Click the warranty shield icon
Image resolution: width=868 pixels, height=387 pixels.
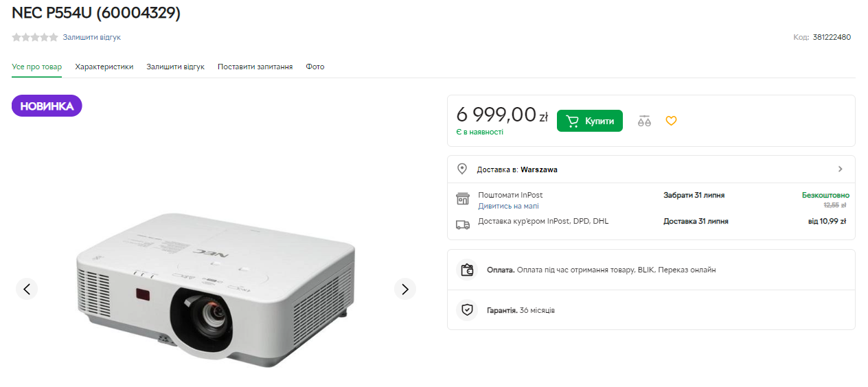click(467, 310)
